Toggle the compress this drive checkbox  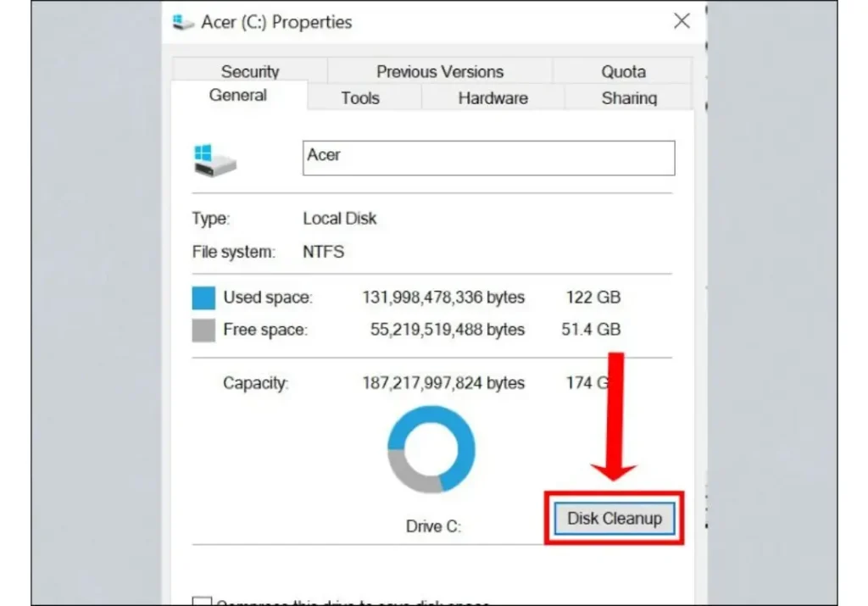pyautogui.click(x=202, y=601)
